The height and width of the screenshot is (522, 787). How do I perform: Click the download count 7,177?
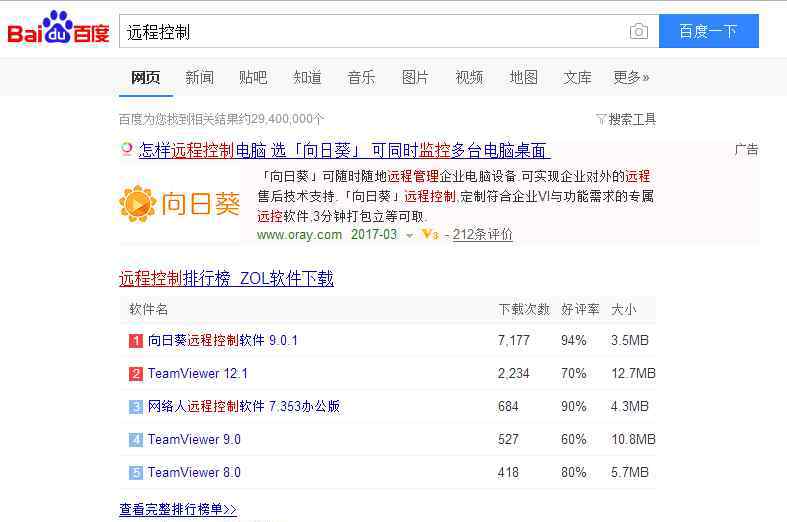click(x=513, y=340)
